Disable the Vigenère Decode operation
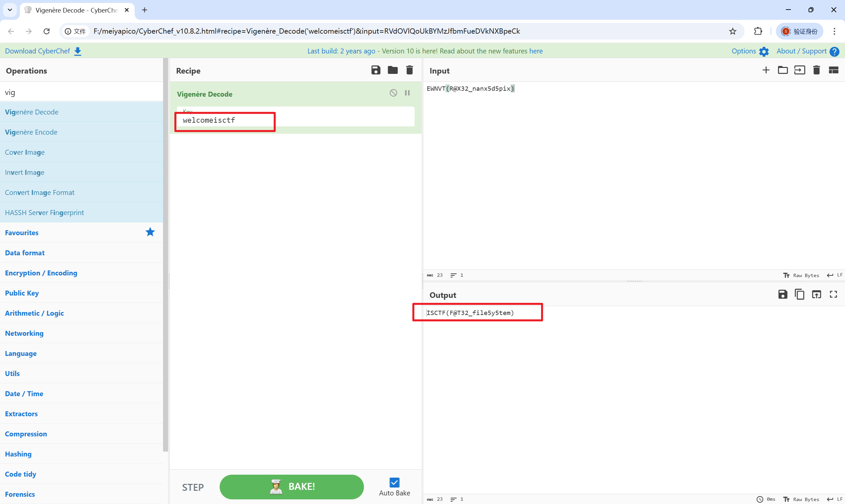This screenshot has width=845, height=504. coord(393,93)
